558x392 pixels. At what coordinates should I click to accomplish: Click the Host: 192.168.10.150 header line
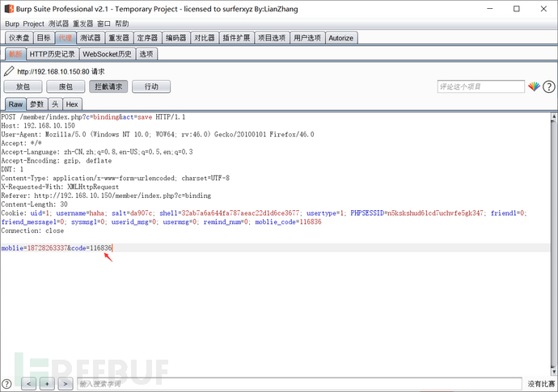tap(38, 125)
